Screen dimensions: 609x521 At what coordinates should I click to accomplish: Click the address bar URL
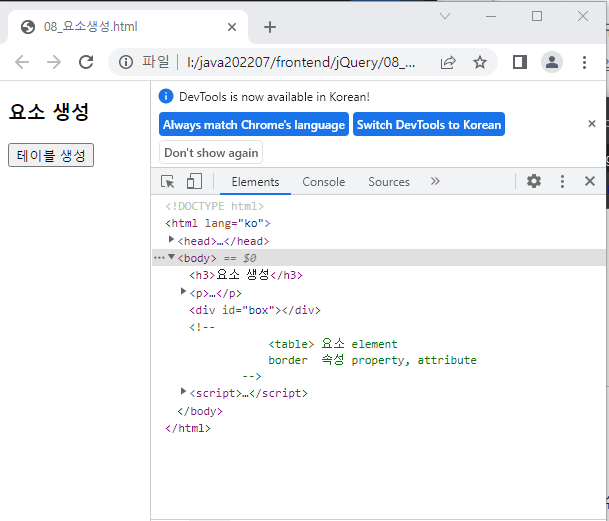point(301,62)
